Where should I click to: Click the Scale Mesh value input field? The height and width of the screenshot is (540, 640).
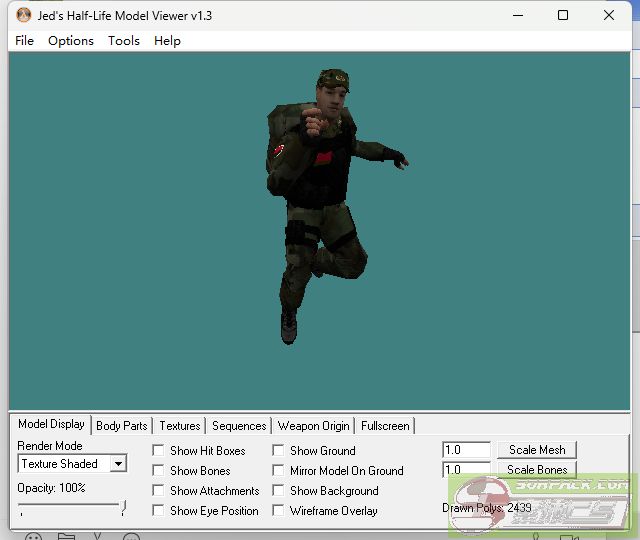(x=466, y=451)
